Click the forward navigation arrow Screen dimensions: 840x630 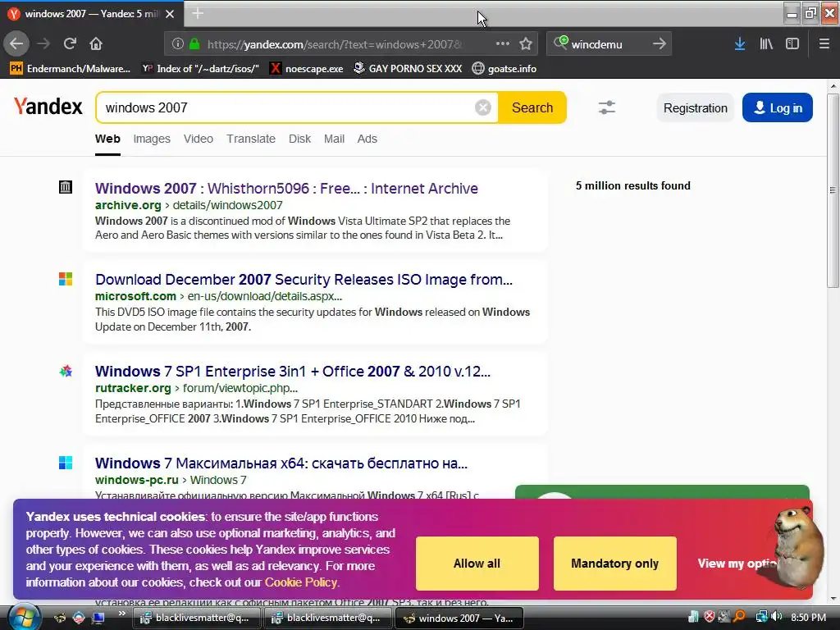[x=43, y=44]
